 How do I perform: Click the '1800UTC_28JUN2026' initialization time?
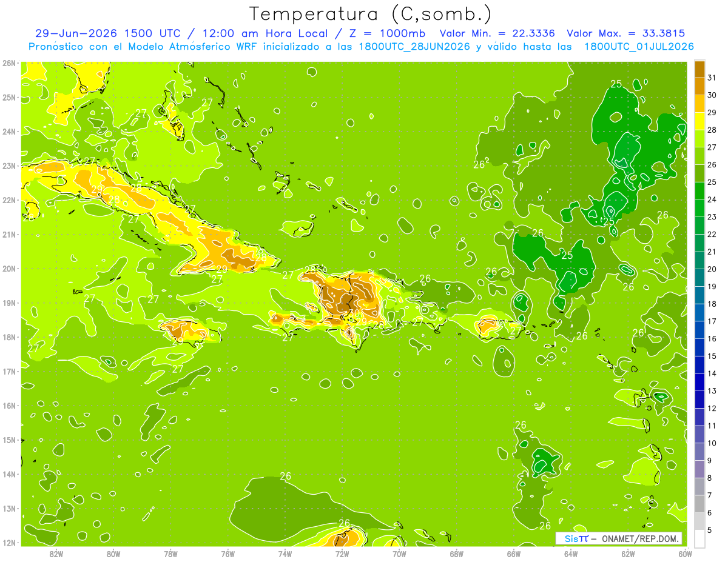(416, 47)
